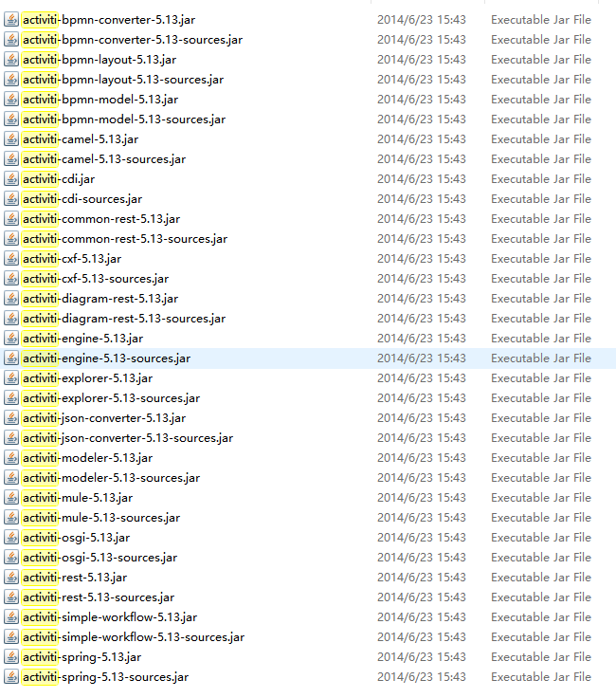Screen dimensions: 616x698
Task: Select the file activiti-camel-5.13-sources.jar
Action: tap(104, 159)
